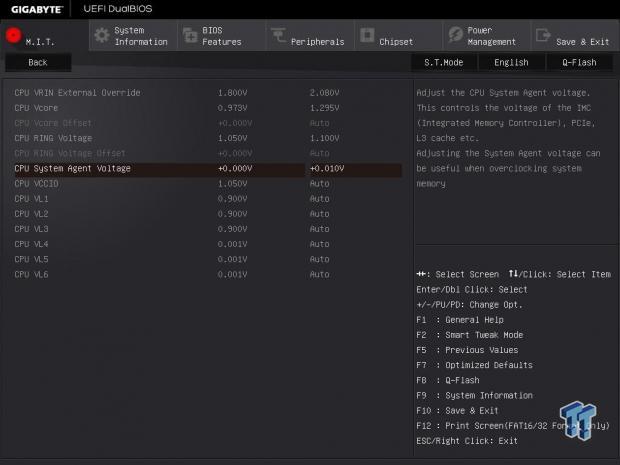Enter S.T.Mode
Image resolution: width=620 pixels, height=465 pixels.
tap(443, 62)
